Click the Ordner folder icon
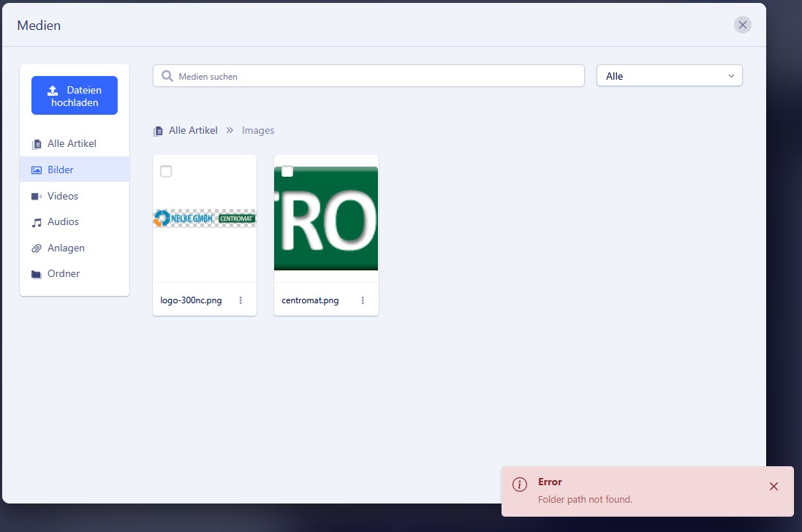The image size is (802, 532). click(x=37, y=275)
